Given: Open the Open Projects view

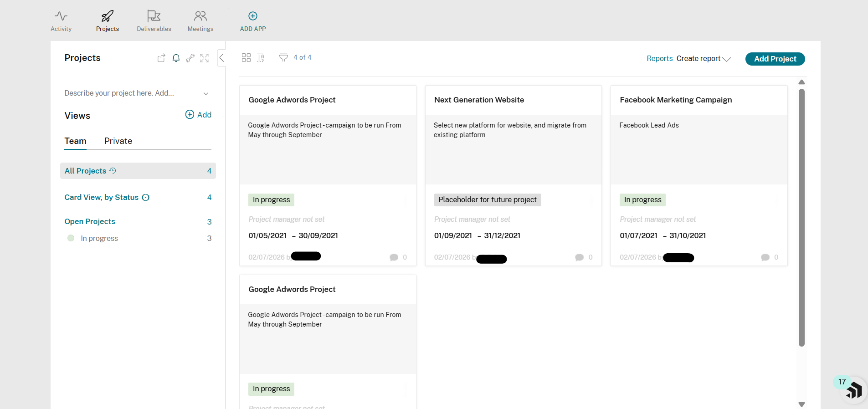Looking at the screenshot, I should pos(90,221).
